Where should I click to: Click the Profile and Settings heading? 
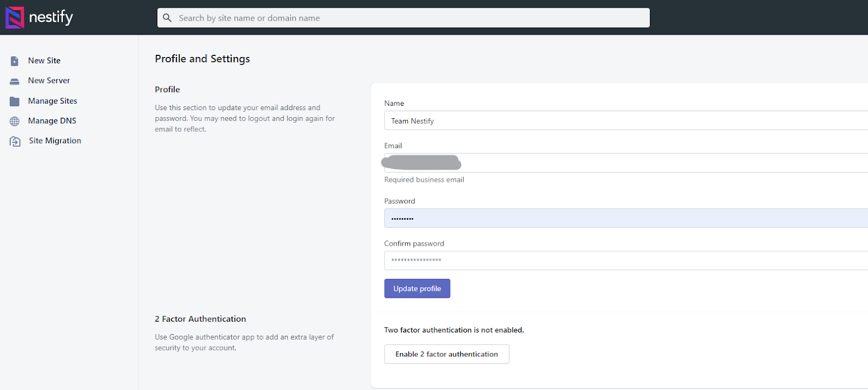(x=202, y=59)
